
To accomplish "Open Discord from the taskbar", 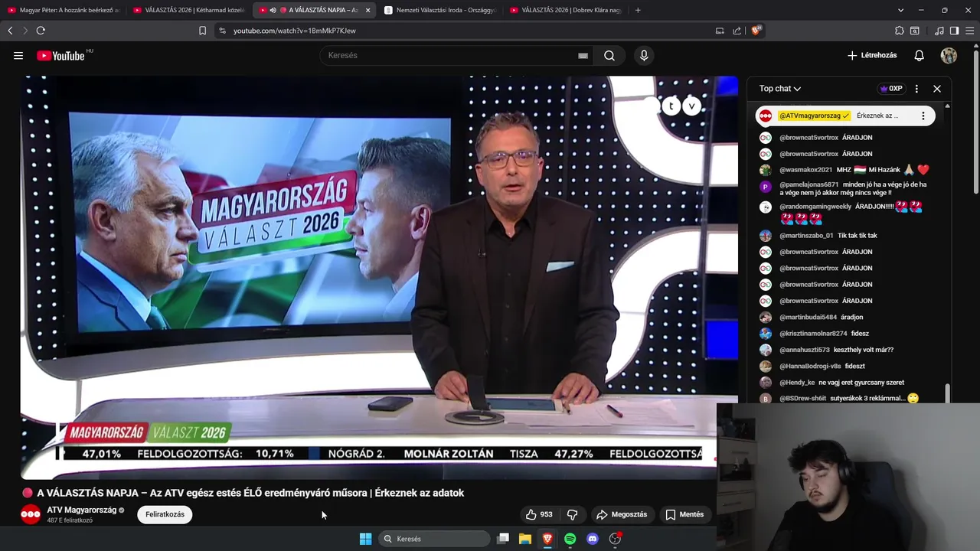I will (592, 539).
